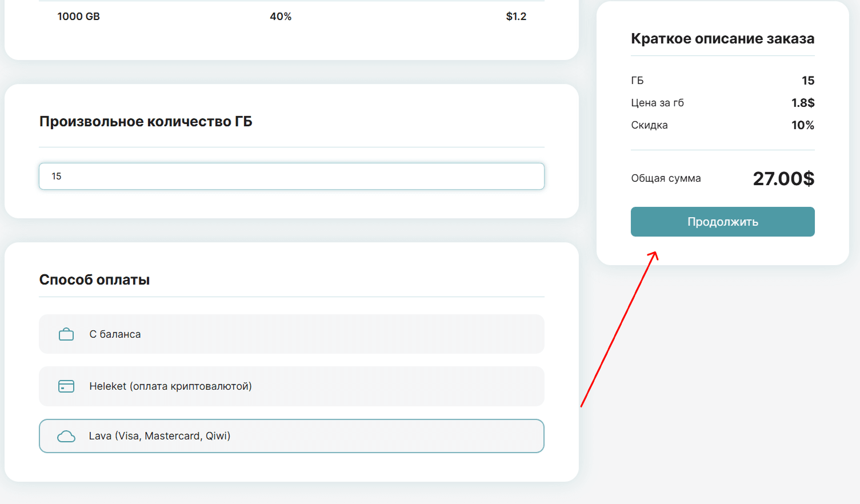
Task: Click the Произвольное количество ГБ heading
Action: click(146, 122)
